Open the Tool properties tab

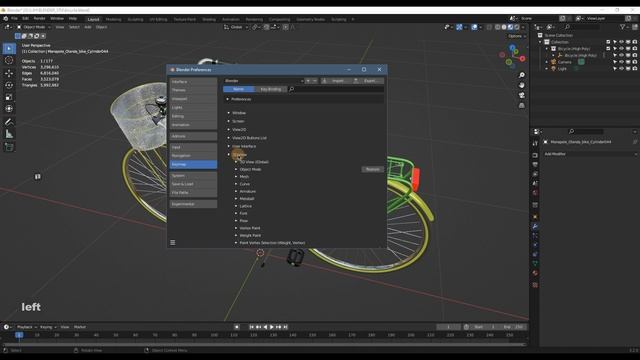(x=535, y=143)
